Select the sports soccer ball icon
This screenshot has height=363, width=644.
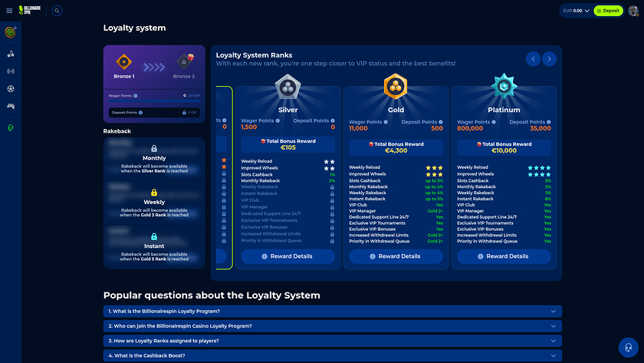(11, 88)
